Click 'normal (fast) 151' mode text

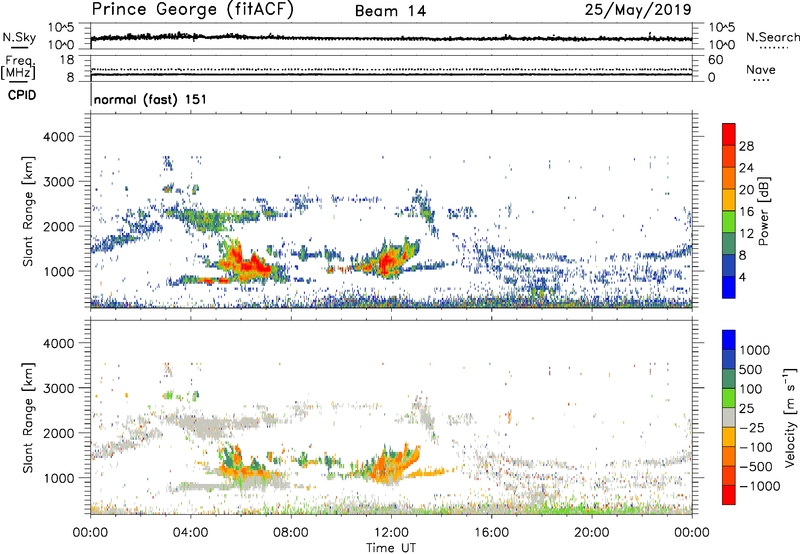pyautogui.click(x=151, y=99)
